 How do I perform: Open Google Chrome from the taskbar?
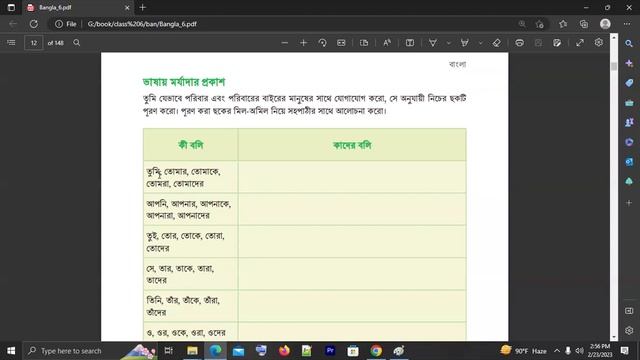[x=376, y=351]
